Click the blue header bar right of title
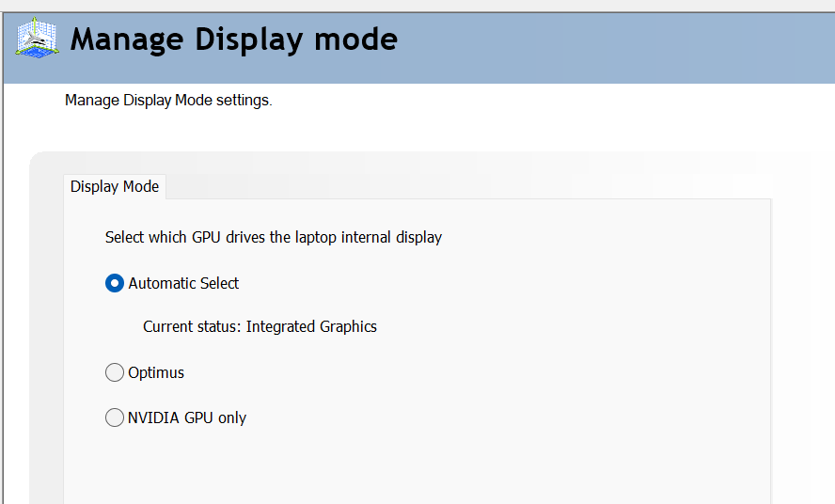The height and width of the screenshot is (504, 835). click(x=611, y=41)
